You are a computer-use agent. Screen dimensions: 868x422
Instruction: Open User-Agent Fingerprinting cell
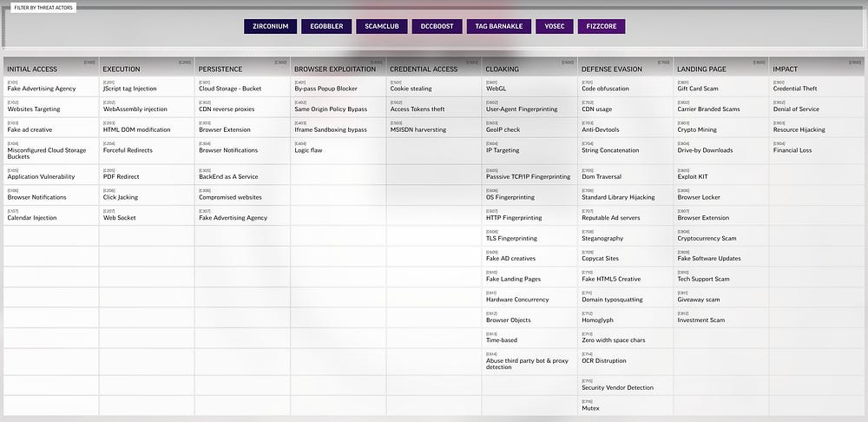pos(529,107)
